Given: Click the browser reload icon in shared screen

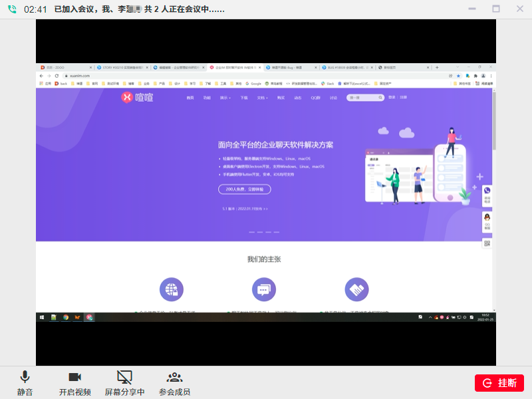Looking at the screenshot, I should (57, 76).
